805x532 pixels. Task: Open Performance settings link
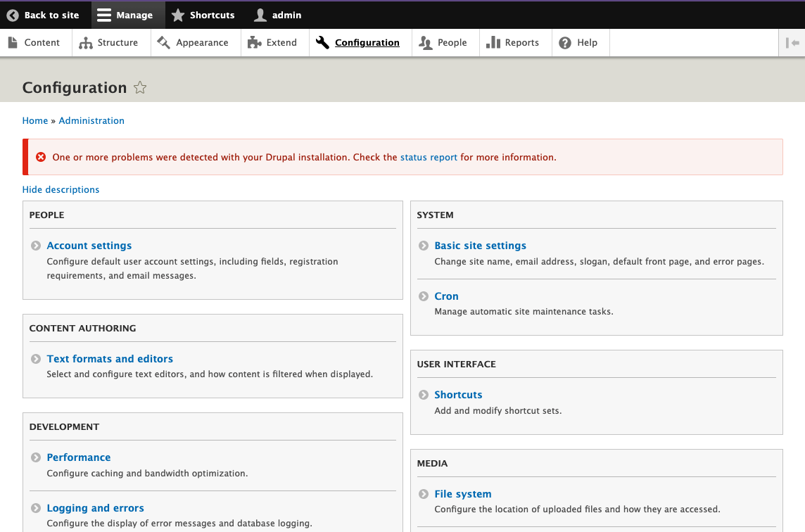coord(79,457)
